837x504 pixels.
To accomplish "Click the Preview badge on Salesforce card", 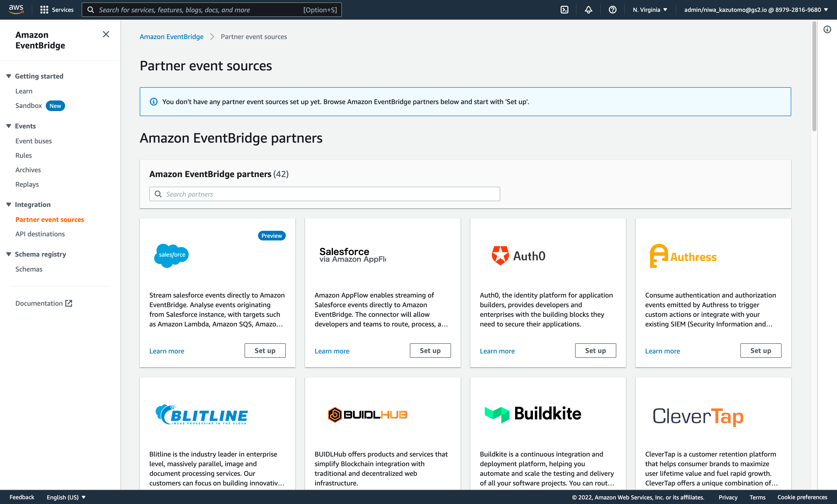I will pos(272,236).
